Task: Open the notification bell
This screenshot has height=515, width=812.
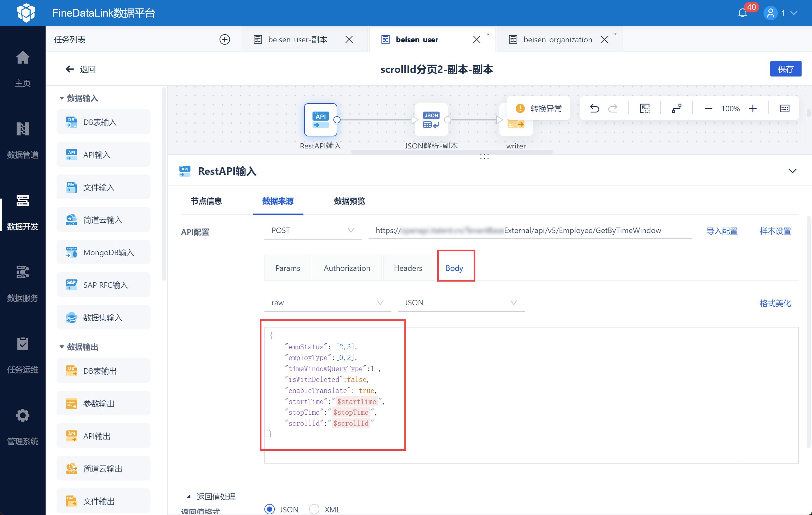Action: tap(742, 13)
